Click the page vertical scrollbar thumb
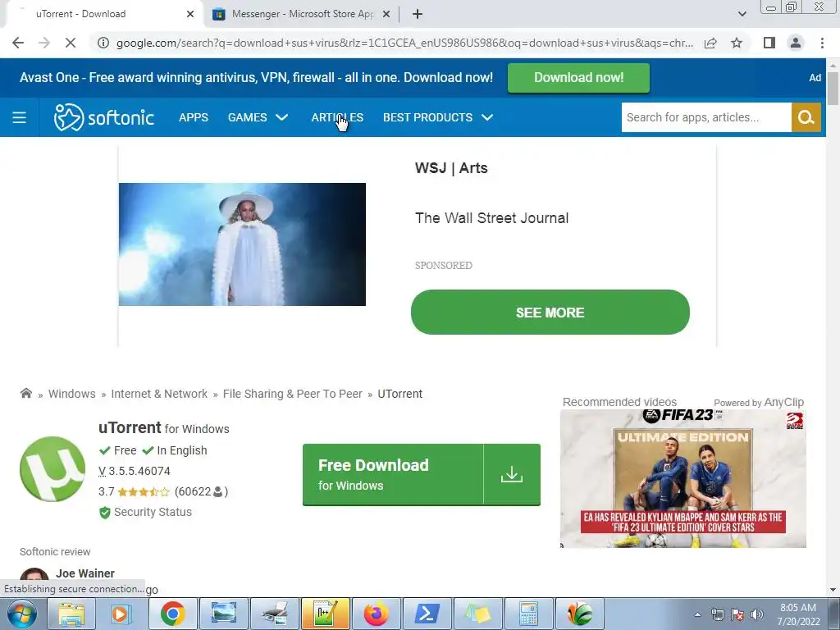Screen dimensions: 840x630 click(x=833, y=89)
